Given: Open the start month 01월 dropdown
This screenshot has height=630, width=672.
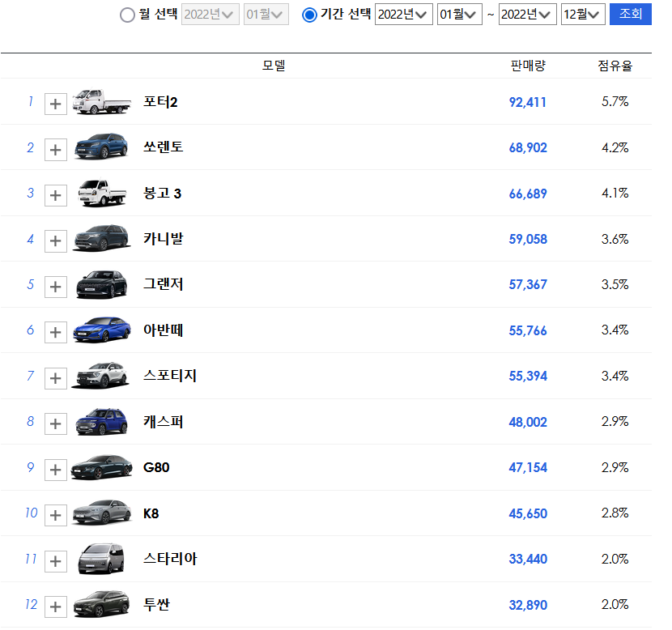Looking at the screenshot, I should point(459,14).
